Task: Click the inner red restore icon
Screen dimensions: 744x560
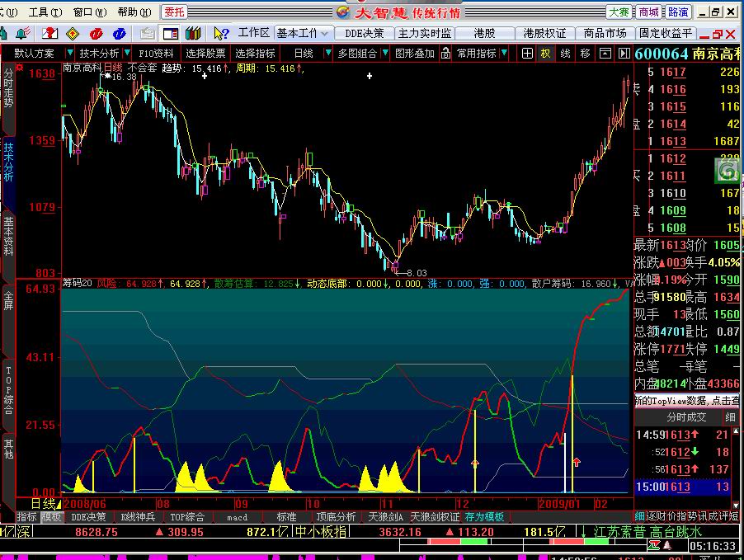Action: coord(718,34)
